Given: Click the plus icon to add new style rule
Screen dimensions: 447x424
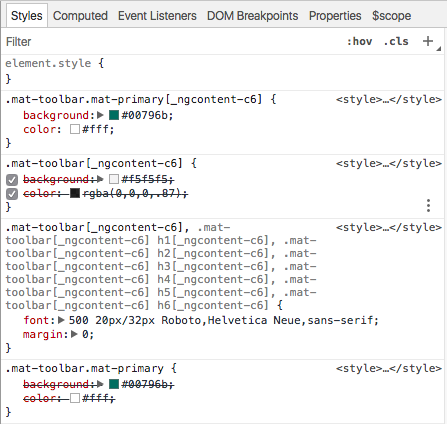Looking at the screenshot, I should 428,41.
